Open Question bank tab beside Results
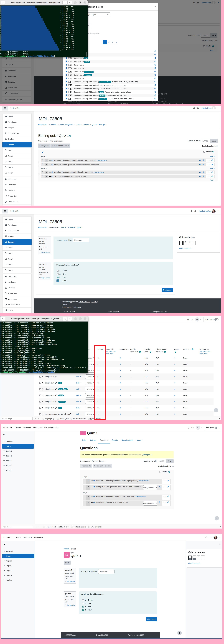Viewport: 224px width, 644px height. click(x=127, y=440)
